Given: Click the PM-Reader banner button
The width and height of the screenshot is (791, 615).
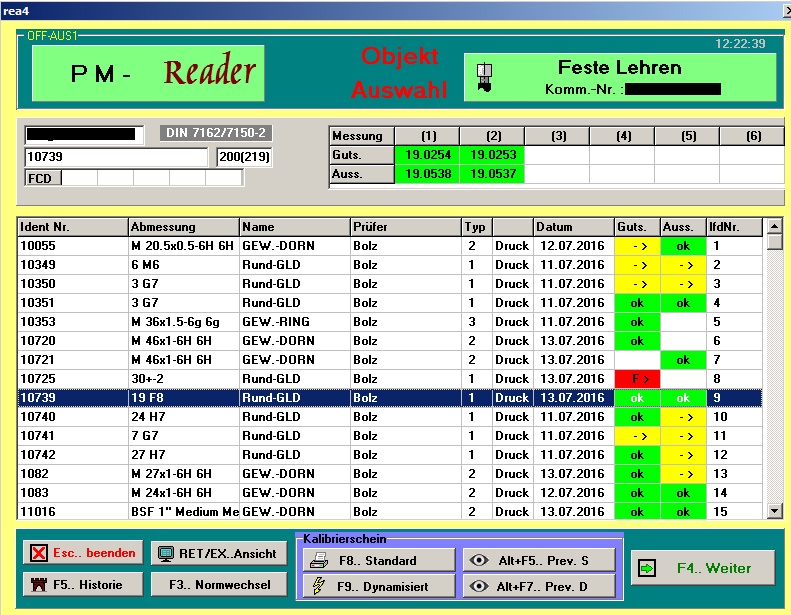Looking at the screenshot, I should (x=148, y=73).
